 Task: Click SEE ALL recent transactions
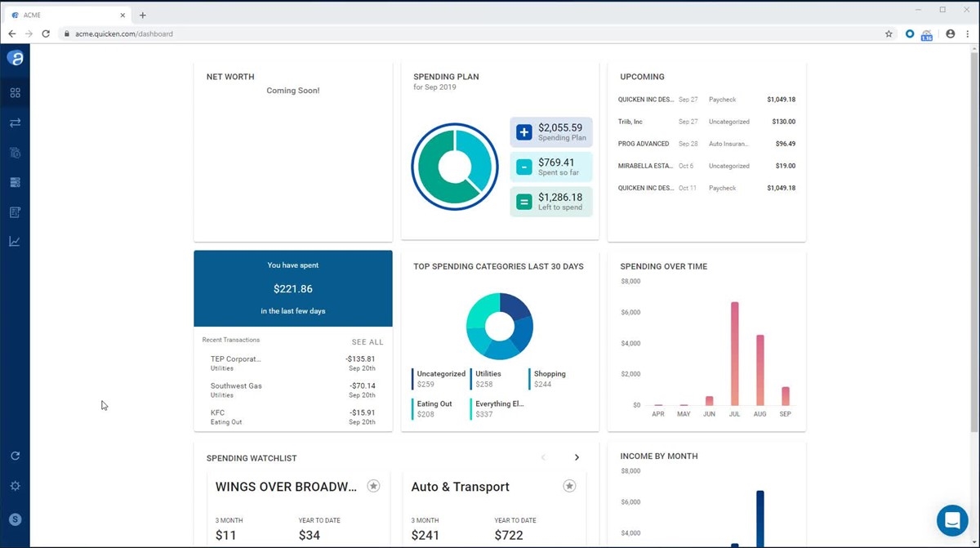[x=367, y=342]
